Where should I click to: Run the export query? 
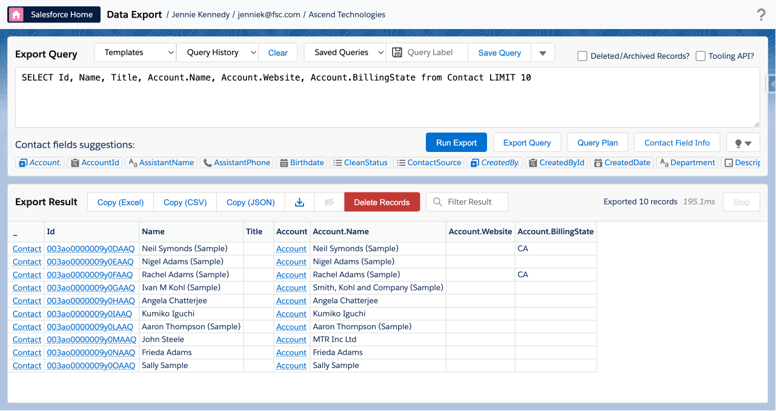click(x=456, y=143)
